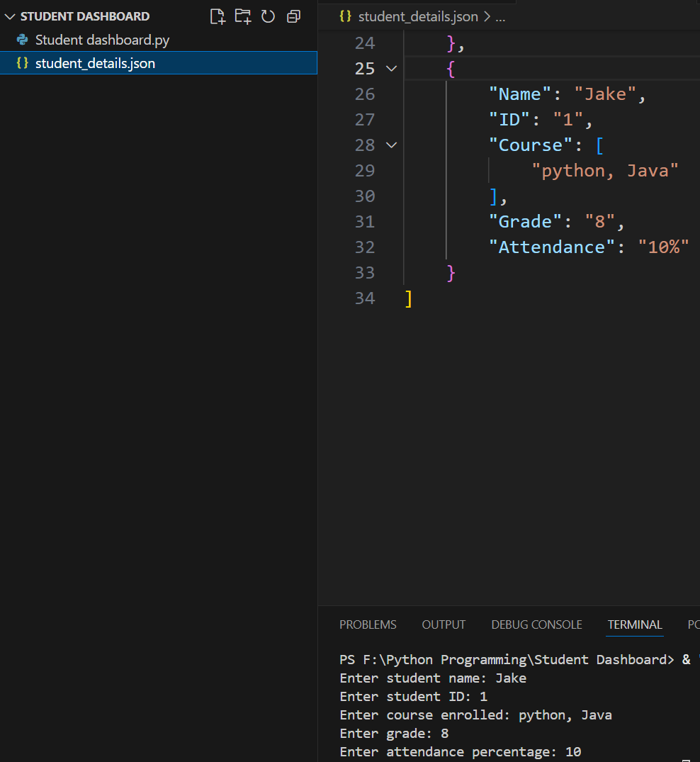Image resolution: width=700 pixels, height=762 pixels.
Task: Show the DEBUG CONSOLE tab
Action: (x=536, y=624)
